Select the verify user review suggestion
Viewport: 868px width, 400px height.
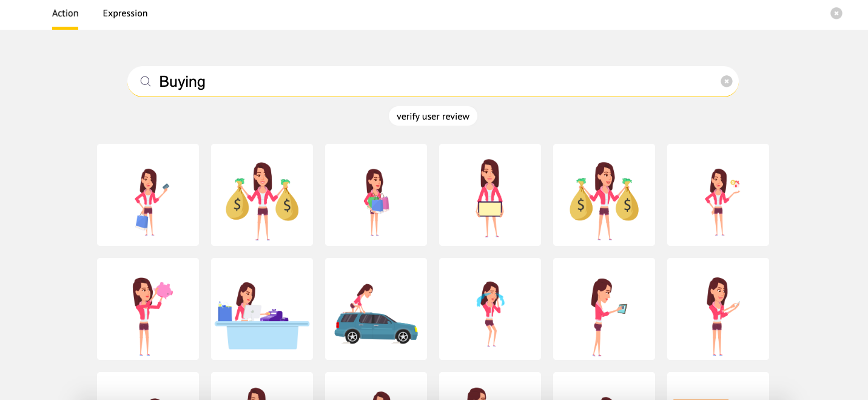tap(433, 117)
